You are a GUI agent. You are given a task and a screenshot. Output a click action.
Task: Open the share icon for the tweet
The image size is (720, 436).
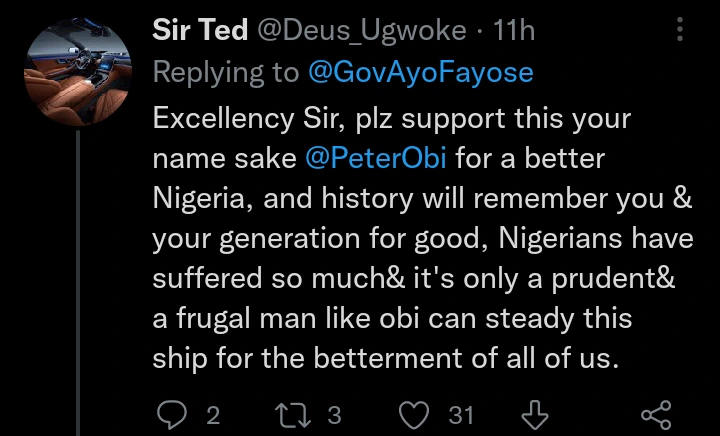click(655, 413)
